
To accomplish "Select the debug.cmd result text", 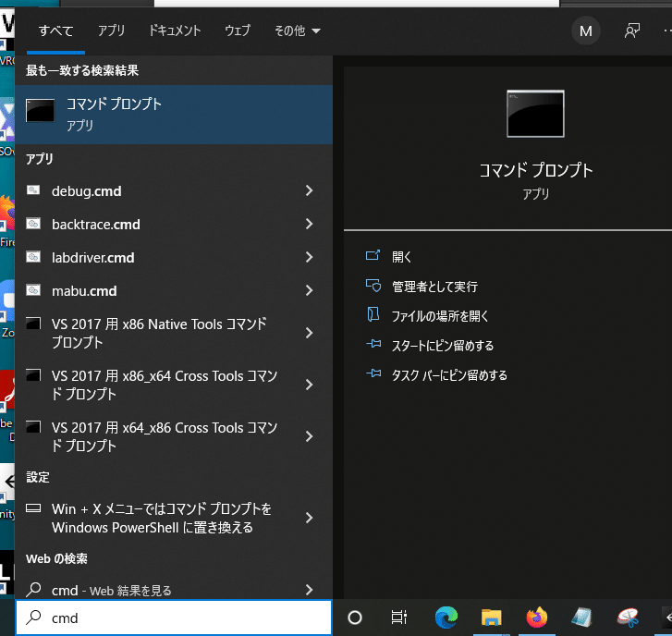I will coord(87,190).
